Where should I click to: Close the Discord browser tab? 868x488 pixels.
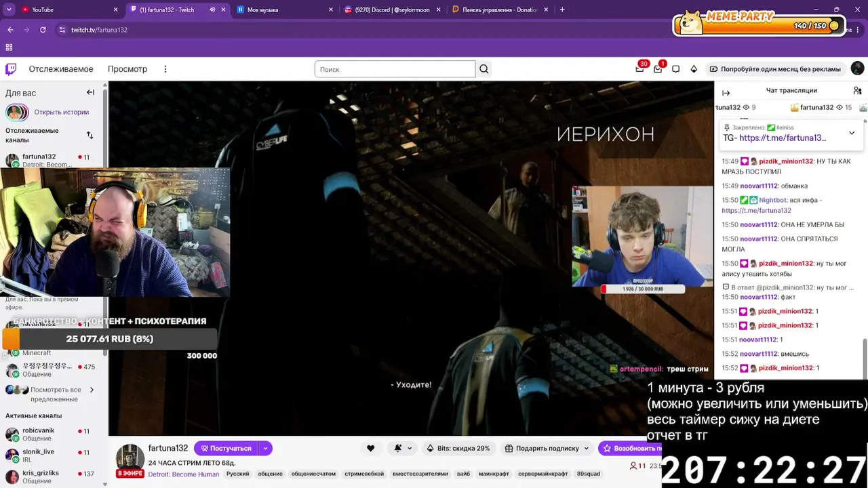[x=438, y=9]
